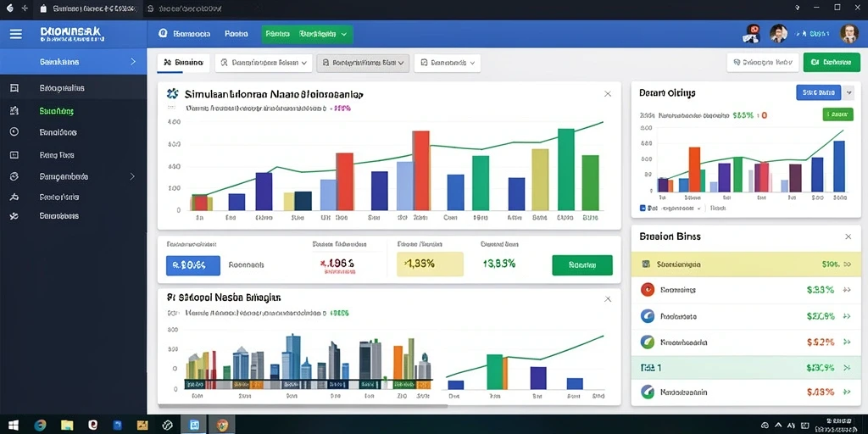This screenshot has width=868, height=434.
Task: Click the green button in the stats row
Action: click(582, 265)
